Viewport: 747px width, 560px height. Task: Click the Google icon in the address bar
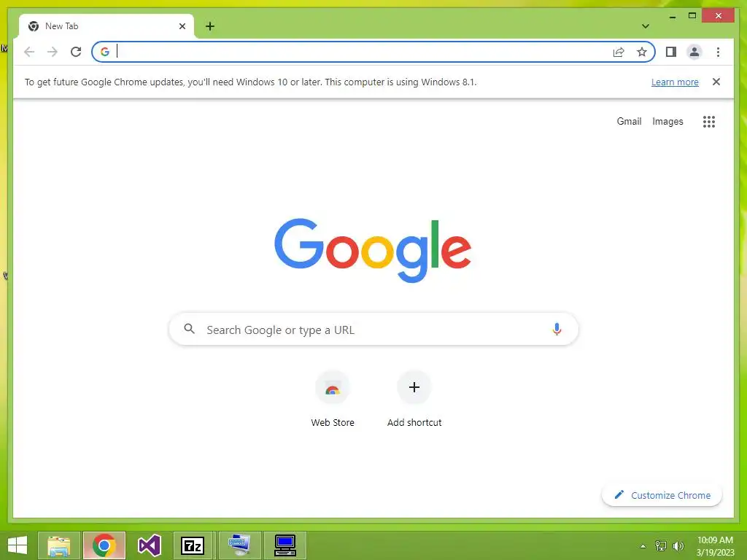[105, 52]
